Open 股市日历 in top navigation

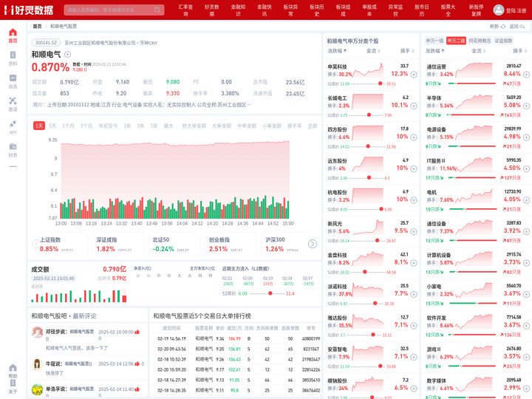[422, 10]
